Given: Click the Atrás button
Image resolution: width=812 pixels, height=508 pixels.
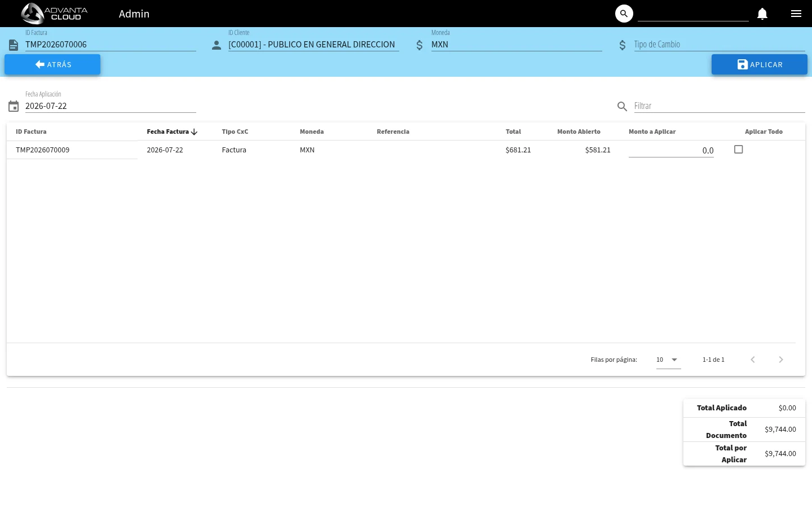Looking at the screenshot, I should pyautogui.click(x=52, y=64).
